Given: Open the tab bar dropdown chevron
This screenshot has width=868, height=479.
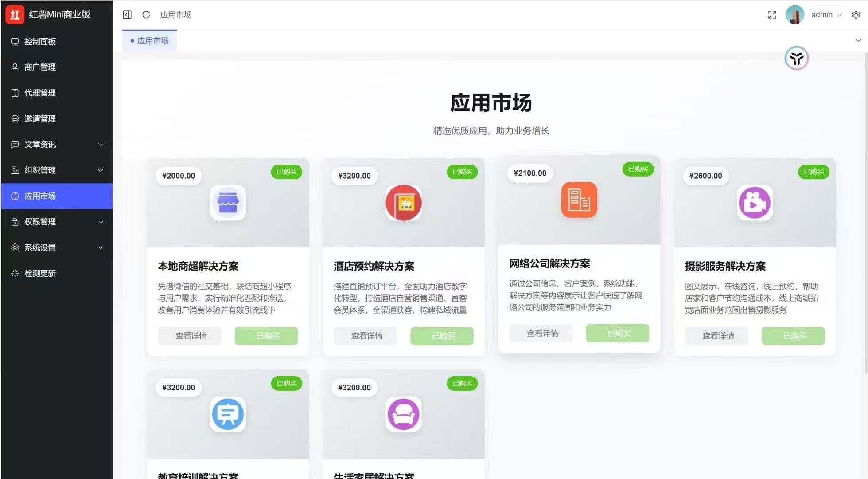Looking at the screenshot, I should click(x=858, y=40).
